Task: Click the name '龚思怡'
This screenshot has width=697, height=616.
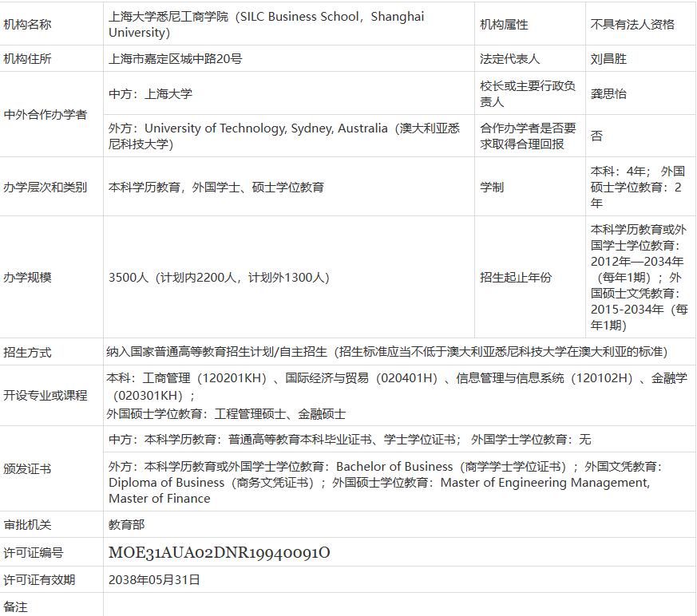Action: click(x=608, y=93)
